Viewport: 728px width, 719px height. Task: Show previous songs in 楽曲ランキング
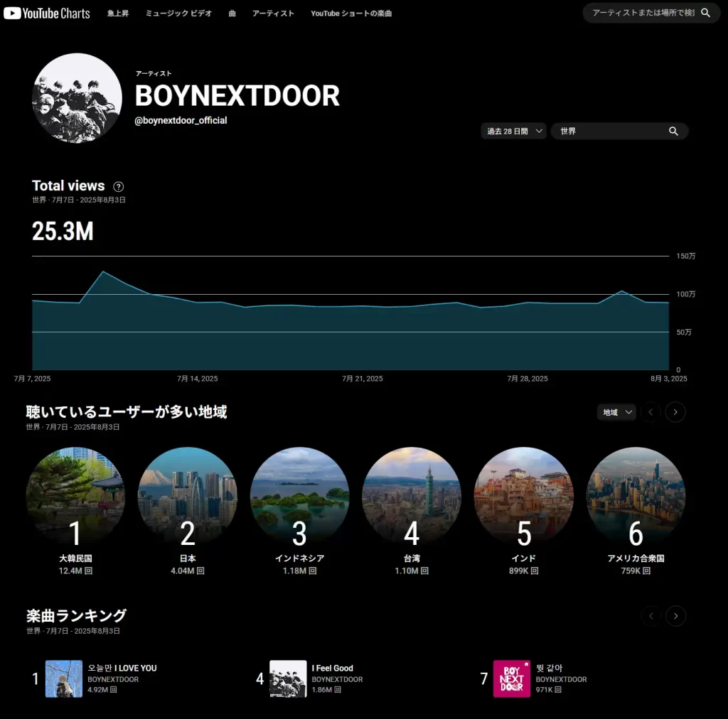(651, 616)
